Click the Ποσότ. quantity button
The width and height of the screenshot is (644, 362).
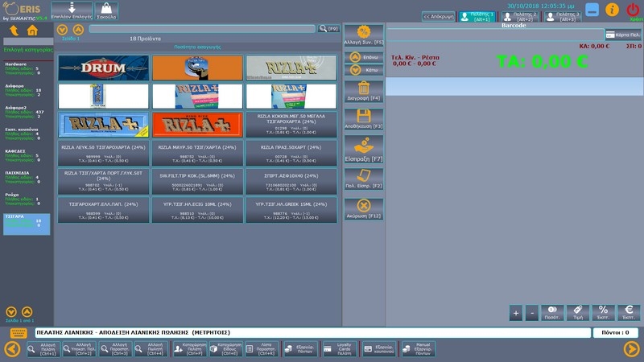coord(552,313)
